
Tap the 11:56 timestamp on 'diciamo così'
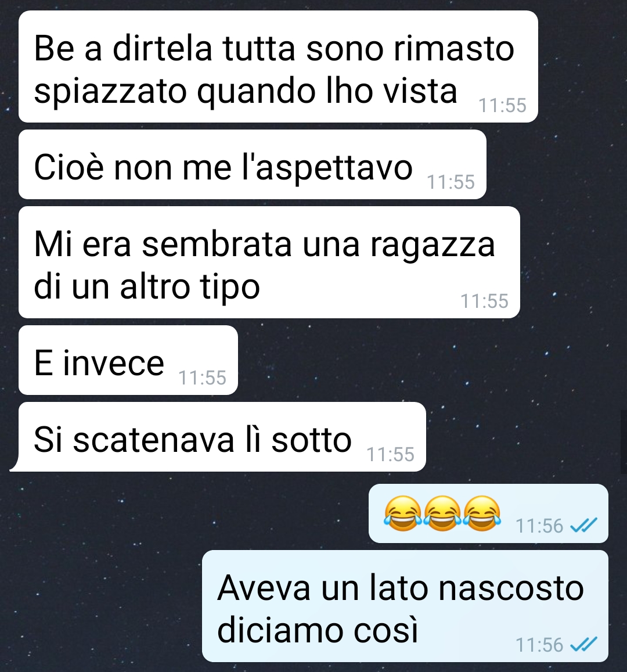click(539, 645)
